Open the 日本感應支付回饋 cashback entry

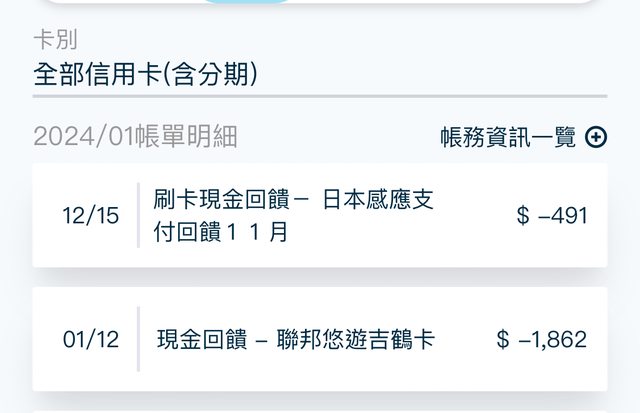coord(294,199)
